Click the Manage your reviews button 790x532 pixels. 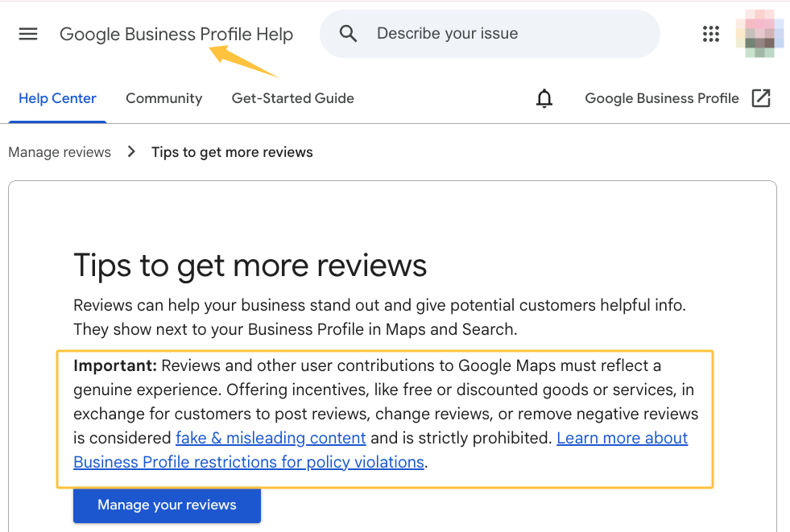tap(167, 505)
